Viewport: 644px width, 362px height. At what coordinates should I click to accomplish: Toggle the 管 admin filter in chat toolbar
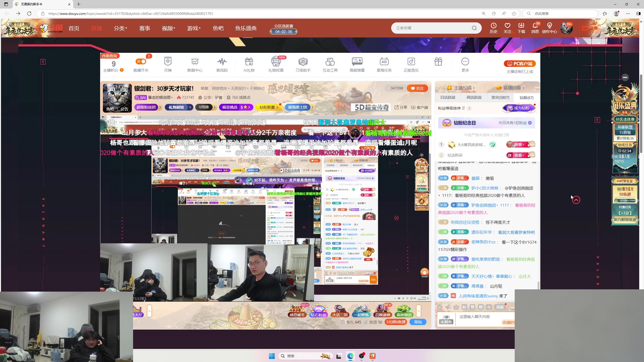coord(472,307)
